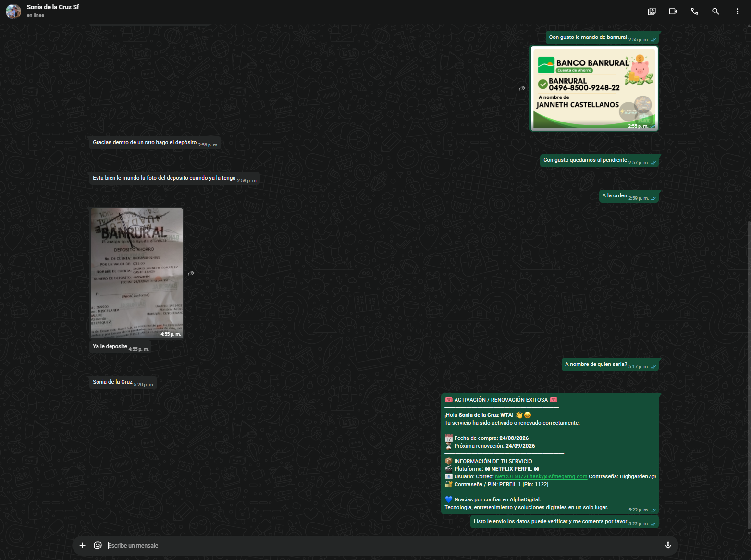Start a video call with Sonia

(x=673, y=12)
